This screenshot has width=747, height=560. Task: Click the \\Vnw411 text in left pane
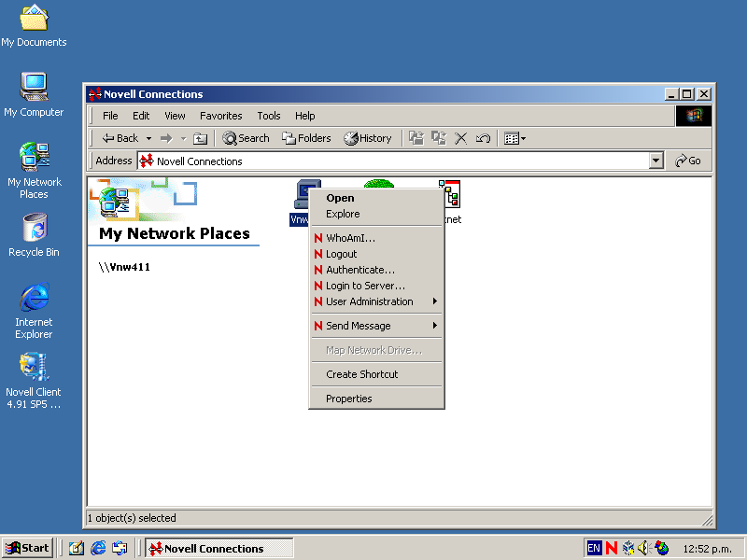tap(124, 267)
